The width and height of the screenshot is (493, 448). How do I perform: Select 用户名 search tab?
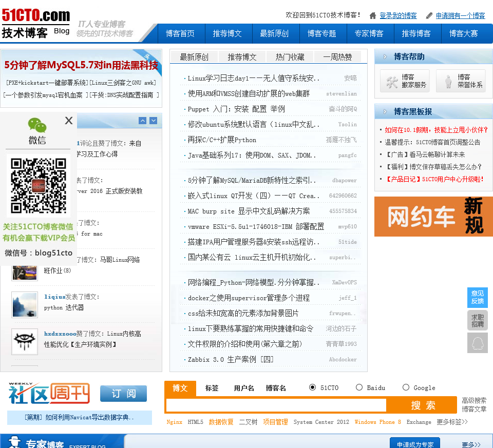244,388
